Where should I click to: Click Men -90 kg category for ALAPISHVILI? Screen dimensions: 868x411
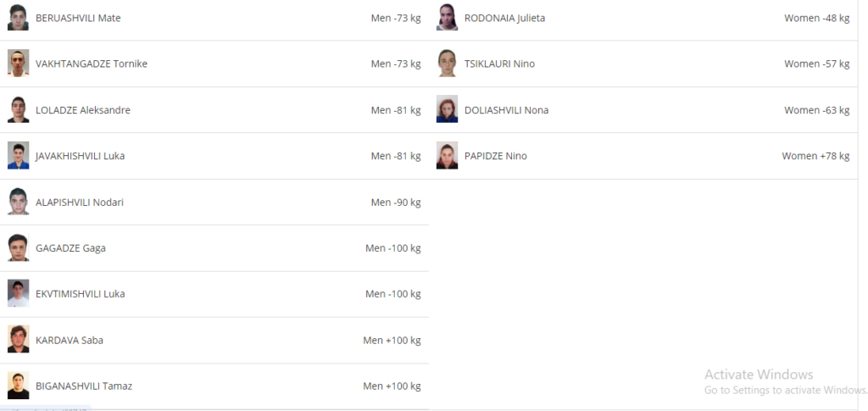pos(396,203)
